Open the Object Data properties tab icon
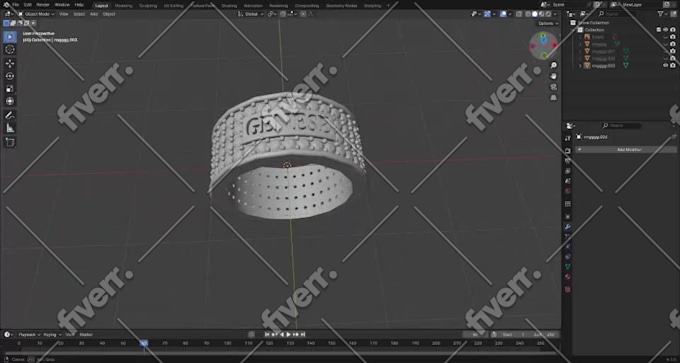Screen dimensions: 680x363 click(568, 266)
